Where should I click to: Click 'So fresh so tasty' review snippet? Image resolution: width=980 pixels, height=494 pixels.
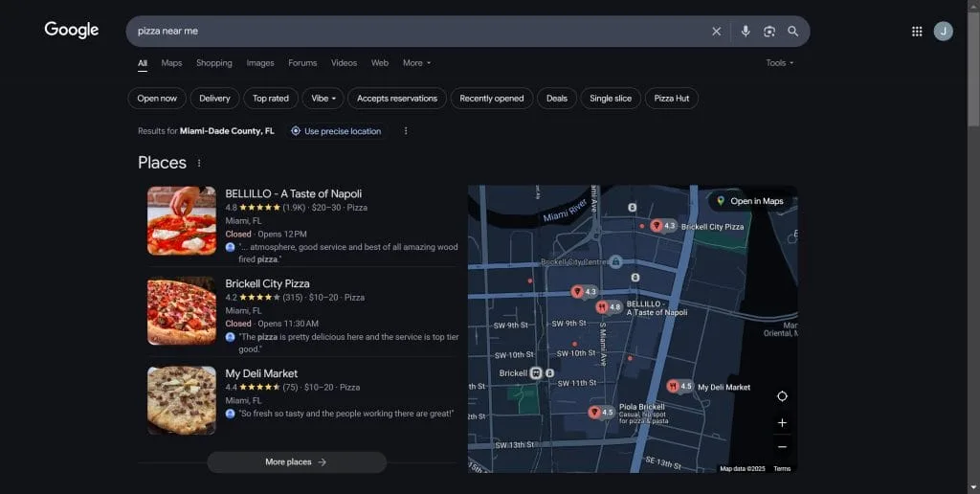pyautogui.click(x=345, y=414)
